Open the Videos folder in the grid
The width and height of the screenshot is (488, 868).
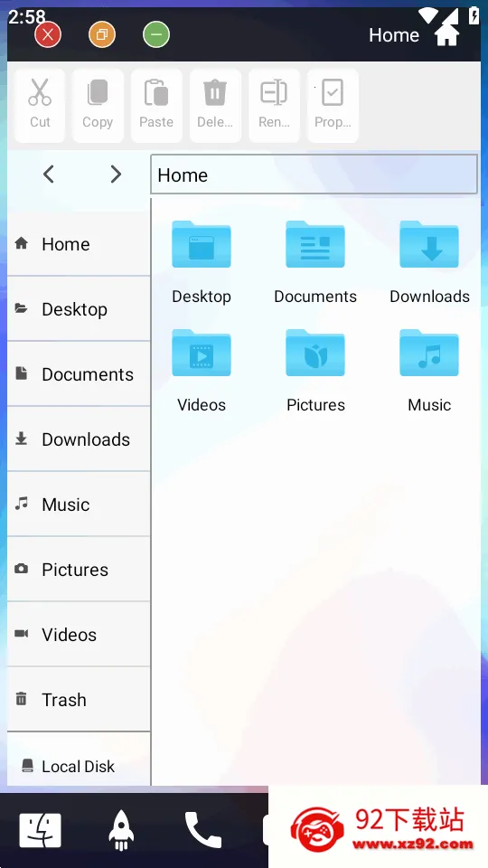[202, 371]
